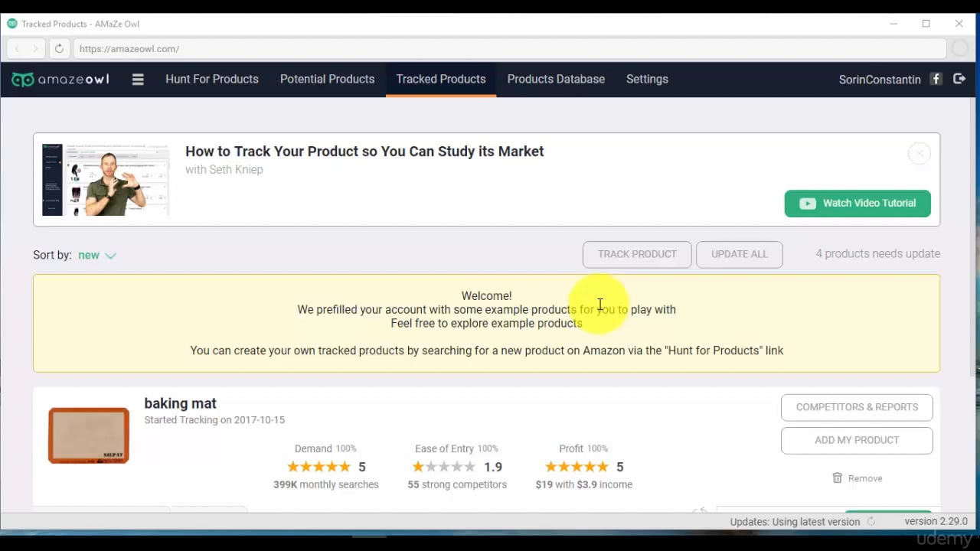Click the Ease of Entry star rating
980x551 pixels.
coord(444,467)
